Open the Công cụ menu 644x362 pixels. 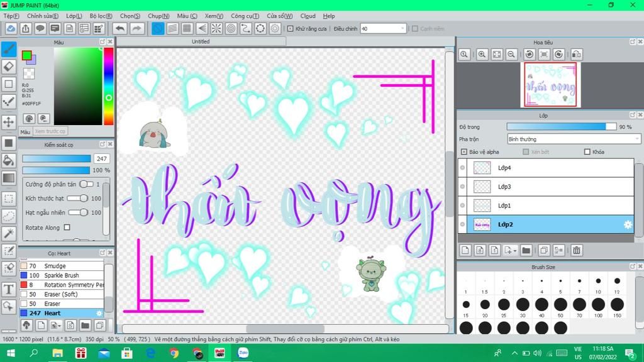pos(245,16)
